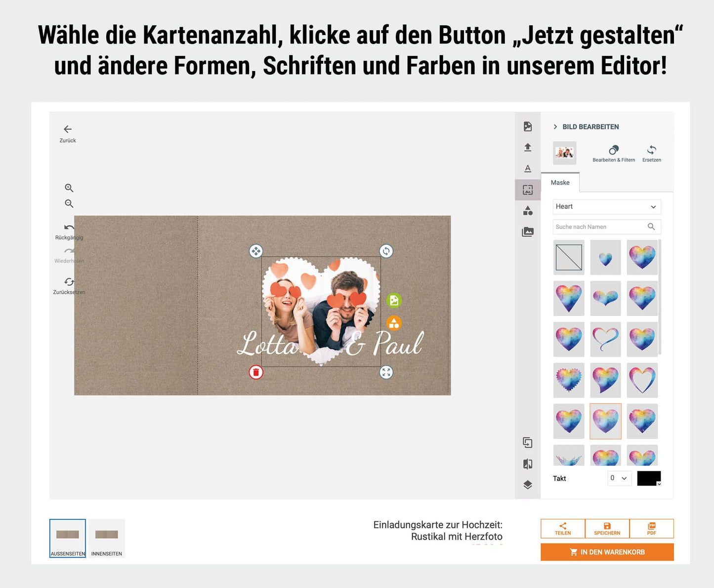Image resolution: width=714 pixels, height=588 pixels.
Task: Open the layers icon in sidebar
Action: tap(528, 485)
